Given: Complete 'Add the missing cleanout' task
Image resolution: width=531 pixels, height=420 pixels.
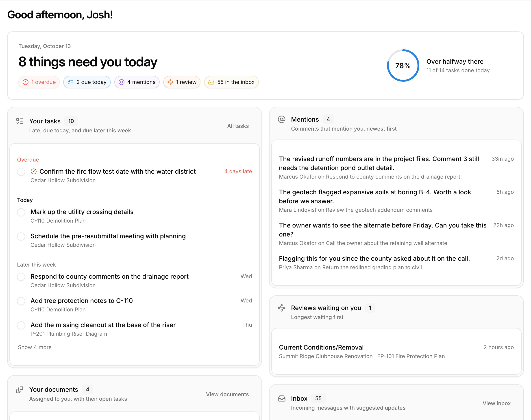Looking at the screenshot, I should tap(21, 325).
